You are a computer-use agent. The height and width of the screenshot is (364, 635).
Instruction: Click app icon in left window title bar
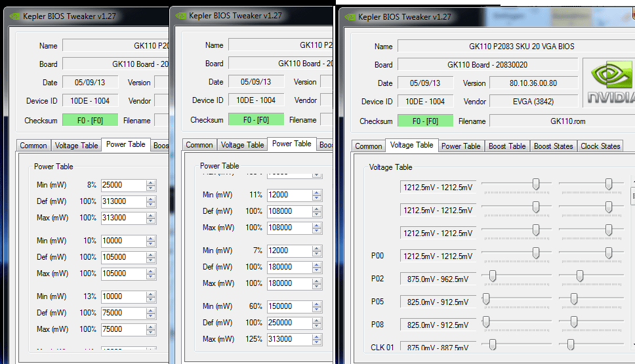coord(14,16)
